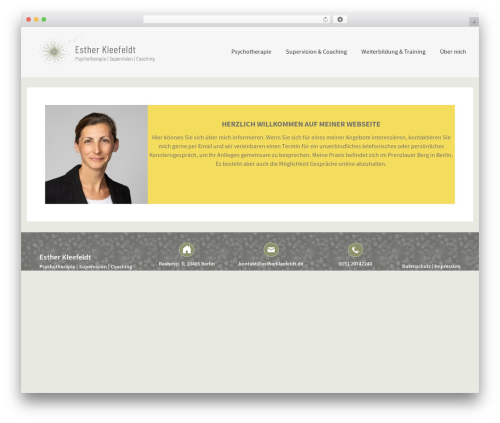The image size is (500, 423).
Task: Open a new tab with plus button
Action: pyautogui.click(x=474, y=22)
